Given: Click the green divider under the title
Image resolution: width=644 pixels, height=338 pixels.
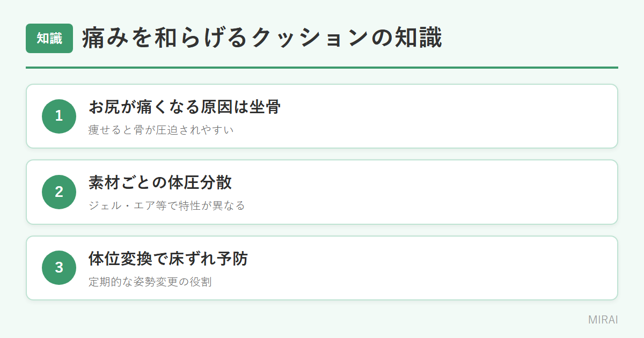Looking at the screenshot, I should tap(322, 68).
